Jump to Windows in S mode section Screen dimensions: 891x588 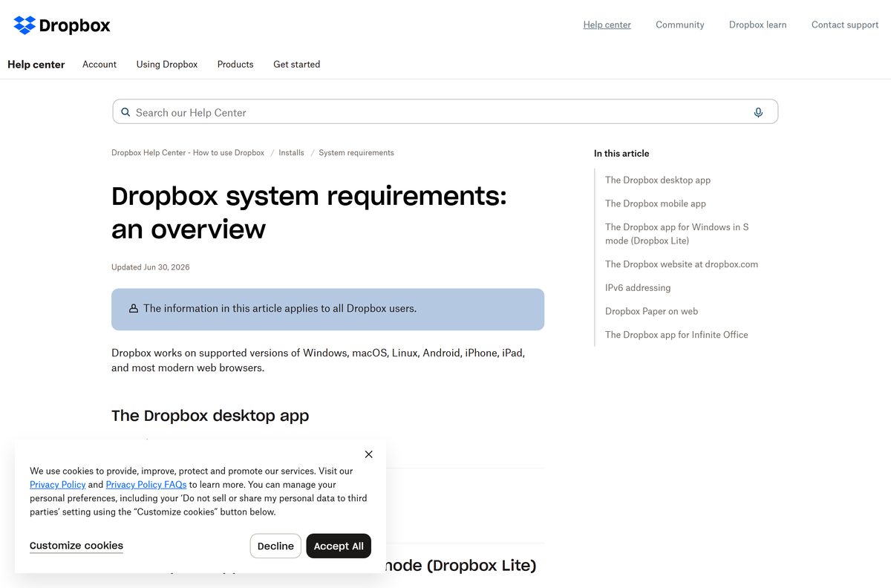tap(677, 234)
